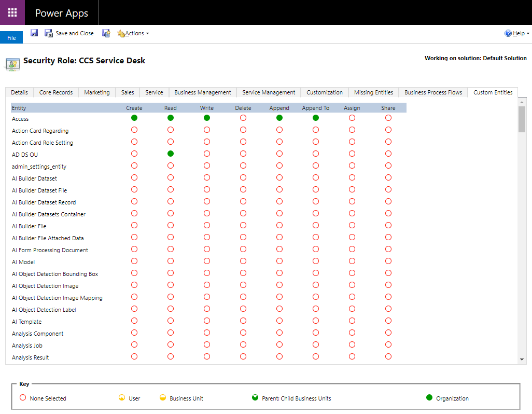
Task: Switch to the Core Records tab
Action: coord(56,92)
